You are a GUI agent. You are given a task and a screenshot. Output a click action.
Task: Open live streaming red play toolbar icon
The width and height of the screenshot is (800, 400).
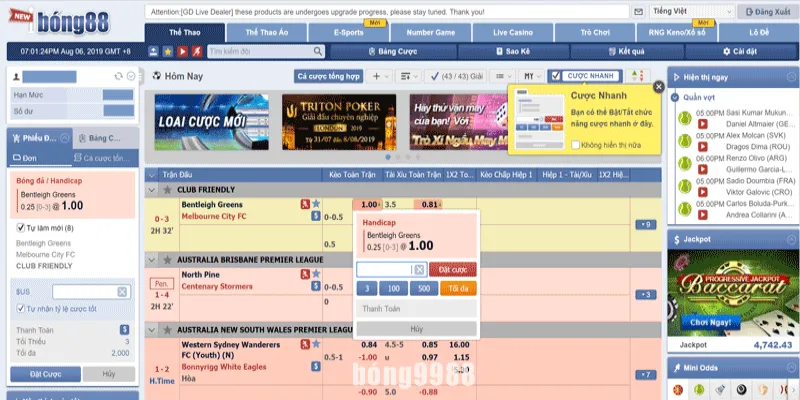tap(182, 52)
